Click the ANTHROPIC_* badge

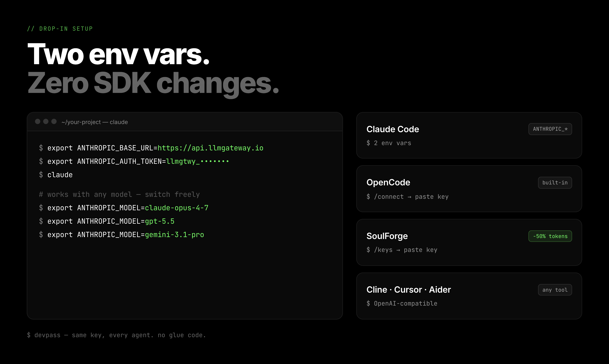[x=550, y=129]
